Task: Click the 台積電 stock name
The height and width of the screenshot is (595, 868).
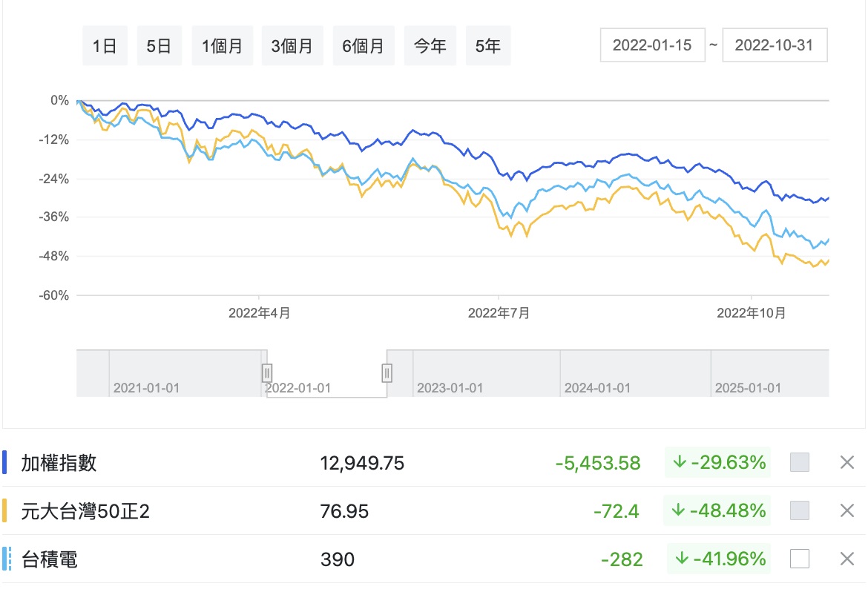Action: tap(49, 559)
